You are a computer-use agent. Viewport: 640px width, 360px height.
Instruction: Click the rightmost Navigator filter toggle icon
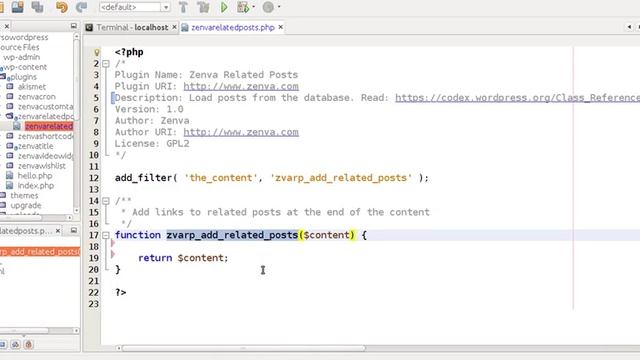pyautogui.click(x=29, y=344)
